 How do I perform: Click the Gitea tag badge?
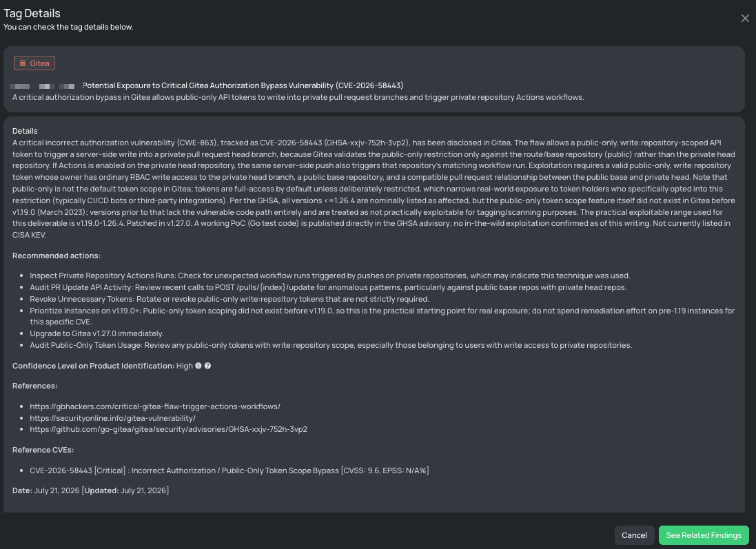point(34,63)
